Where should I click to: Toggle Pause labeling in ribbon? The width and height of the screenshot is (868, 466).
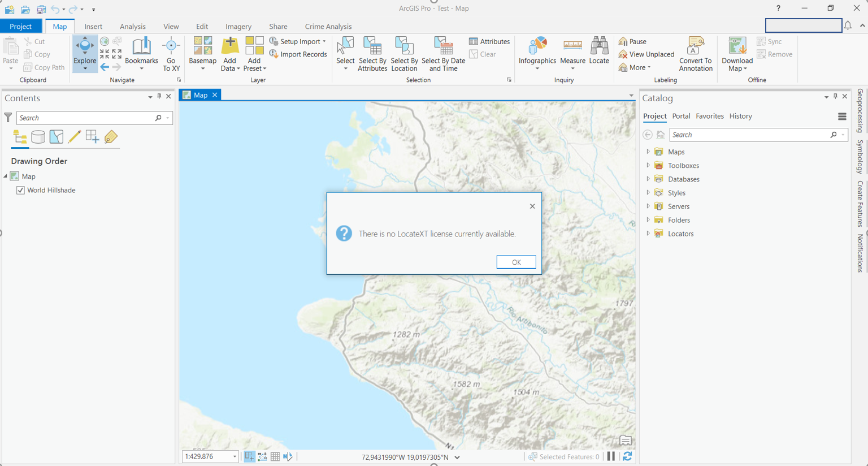click(632, 41)
